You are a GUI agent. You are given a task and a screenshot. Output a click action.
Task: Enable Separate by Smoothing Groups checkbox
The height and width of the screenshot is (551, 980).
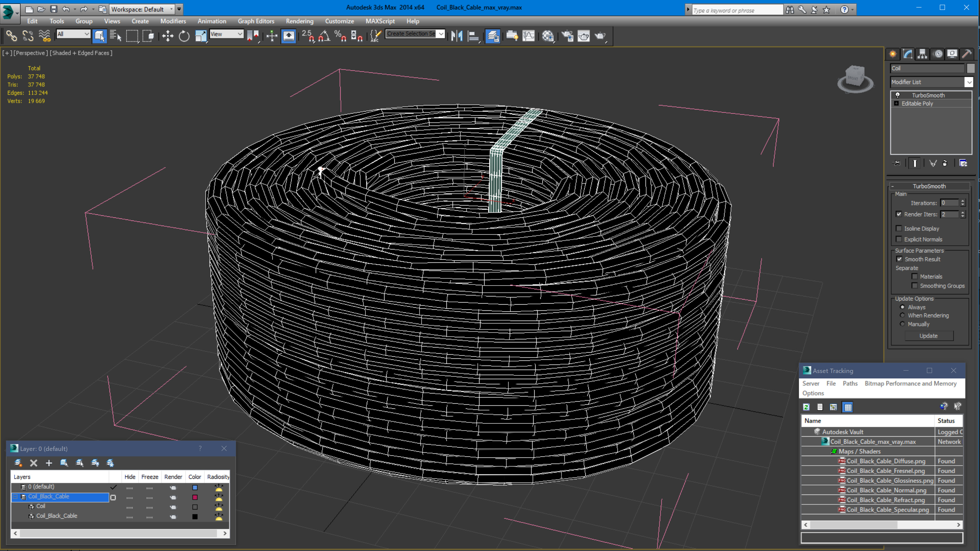pos(915,286)
